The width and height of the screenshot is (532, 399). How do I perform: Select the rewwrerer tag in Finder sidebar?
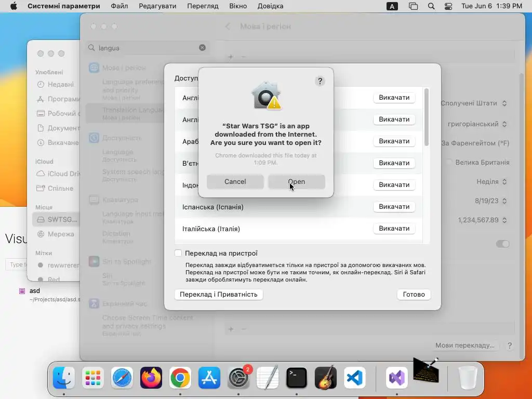click(x=58, y=265)
